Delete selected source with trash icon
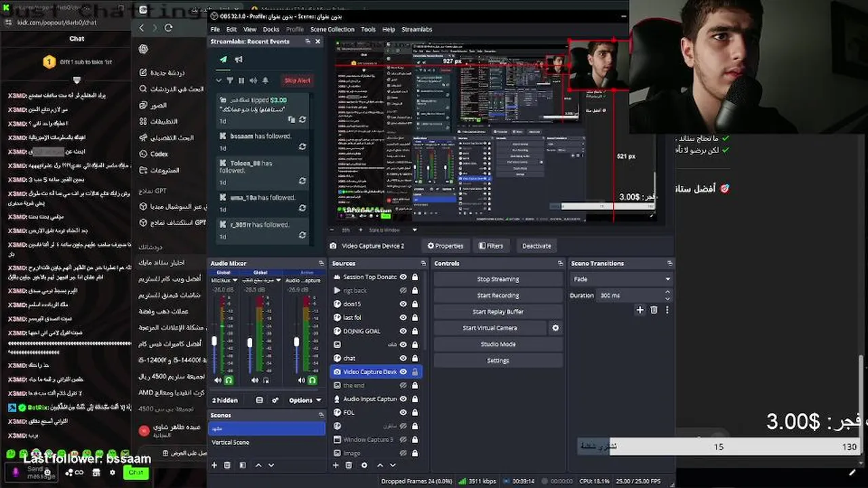 349,465
